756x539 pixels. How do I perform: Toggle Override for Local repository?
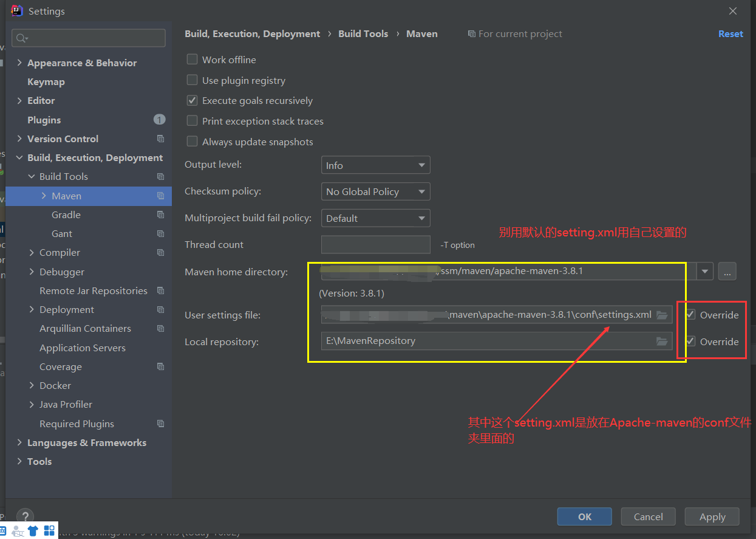[690, 342]
